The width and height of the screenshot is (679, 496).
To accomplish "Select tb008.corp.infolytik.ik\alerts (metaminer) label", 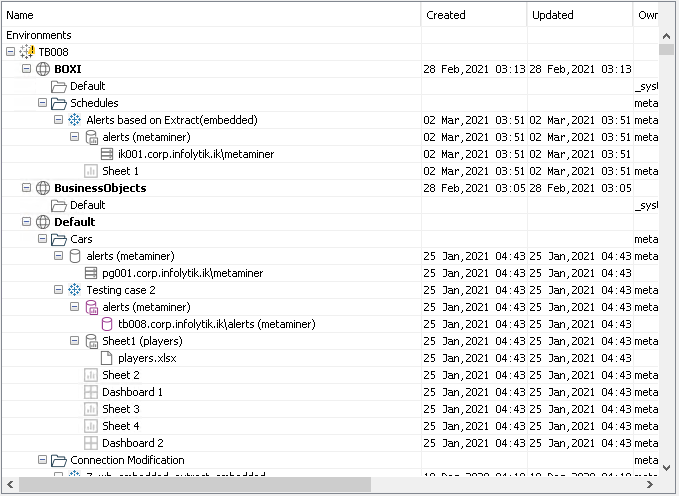I will (217, 324).
